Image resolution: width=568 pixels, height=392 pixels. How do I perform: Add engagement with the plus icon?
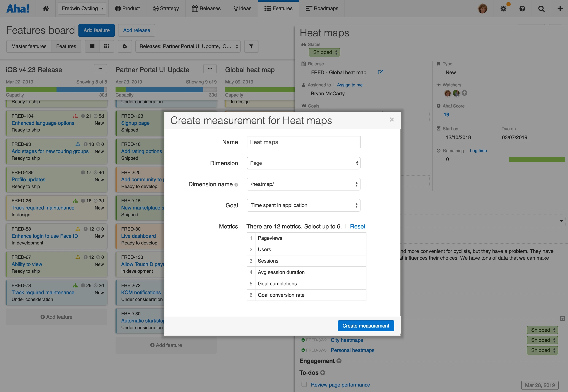[339, 361]
